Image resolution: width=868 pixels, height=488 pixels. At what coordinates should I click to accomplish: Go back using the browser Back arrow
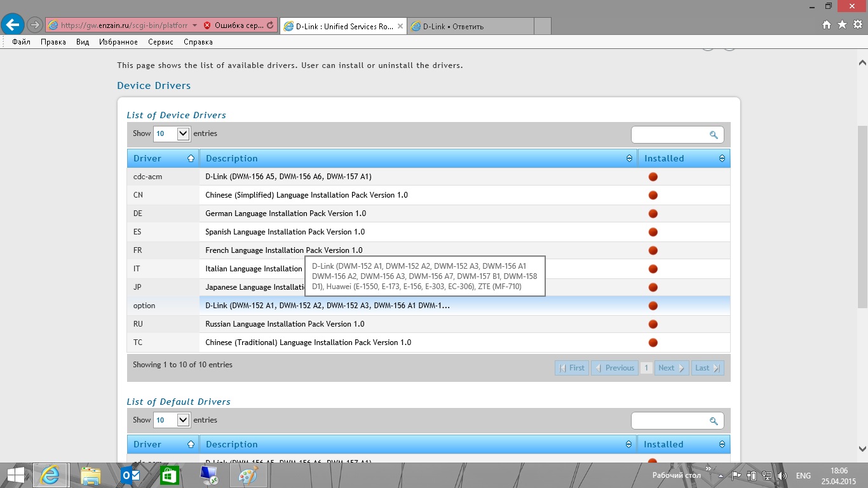(x=13, y=25)
